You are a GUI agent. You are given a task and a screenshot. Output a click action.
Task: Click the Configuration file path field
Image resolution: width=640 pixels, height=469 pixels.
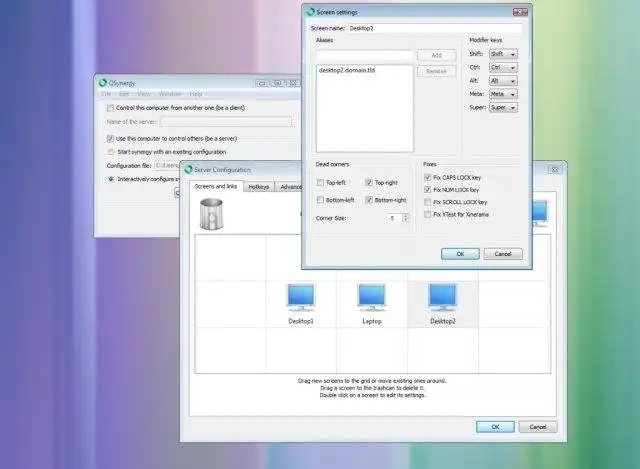click(167, 165)
